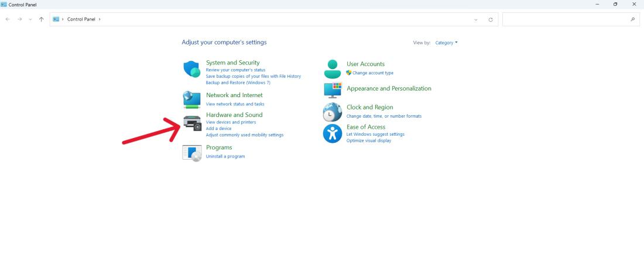Screen dimensions: 644x261
Task: Open the Appearance and Personalization monitor icon
Action: [x=333, y=90]
